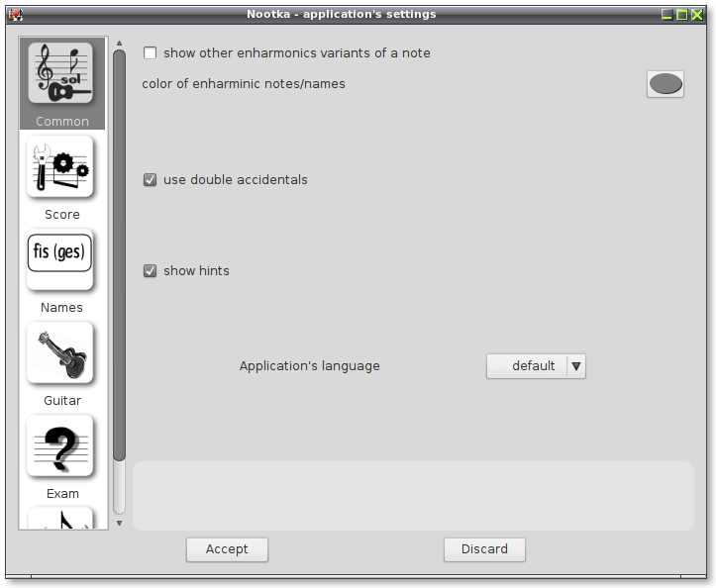
Task: Click sidebar scrollbar down arrow
Action: coord(119,524)
